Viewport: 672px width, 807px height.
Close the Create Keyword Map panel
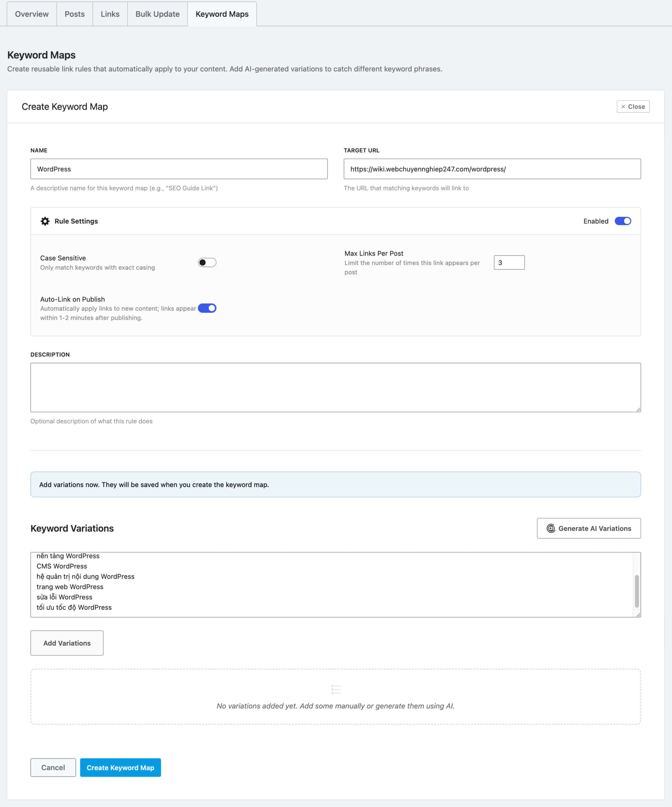pyautogui.click(x=633, y=107)
